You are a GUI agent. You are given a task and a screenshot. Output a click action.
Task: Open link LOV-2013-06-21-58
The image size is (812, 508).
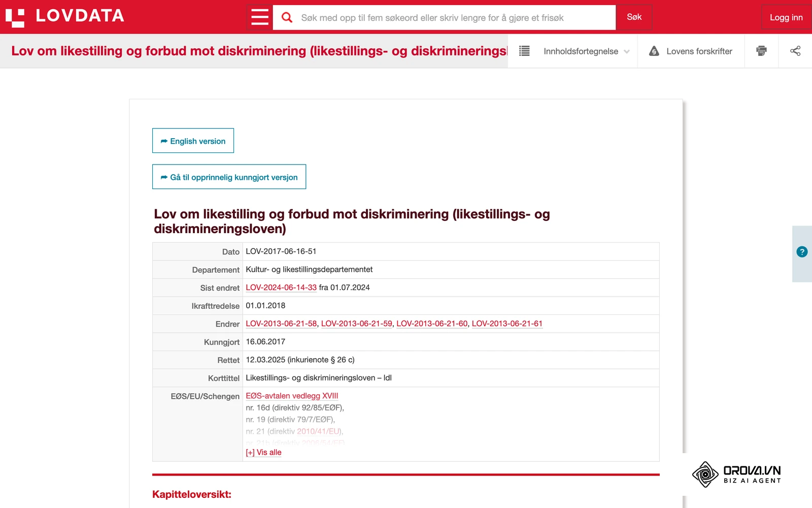pyautogui.click(x=281, y=324)
